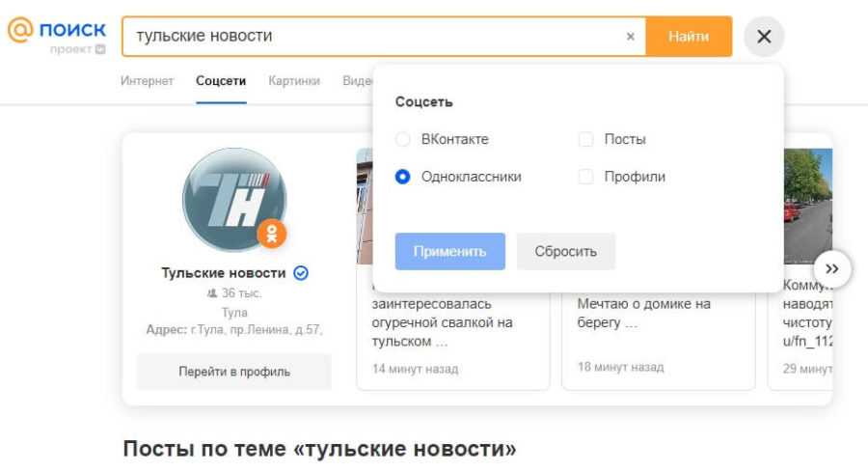Click the Одноклассники orange badge icon

click(272, 233)
